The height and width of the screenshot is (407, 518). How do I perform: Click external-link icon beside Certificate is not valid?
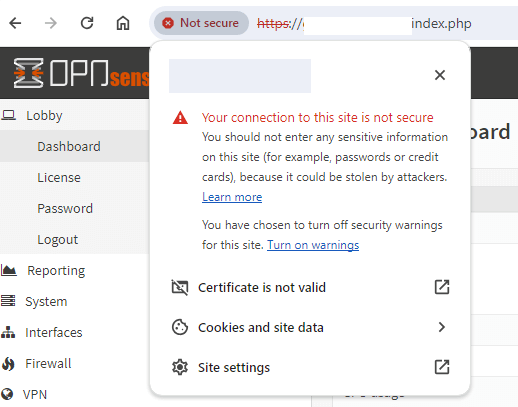[442, 287]
